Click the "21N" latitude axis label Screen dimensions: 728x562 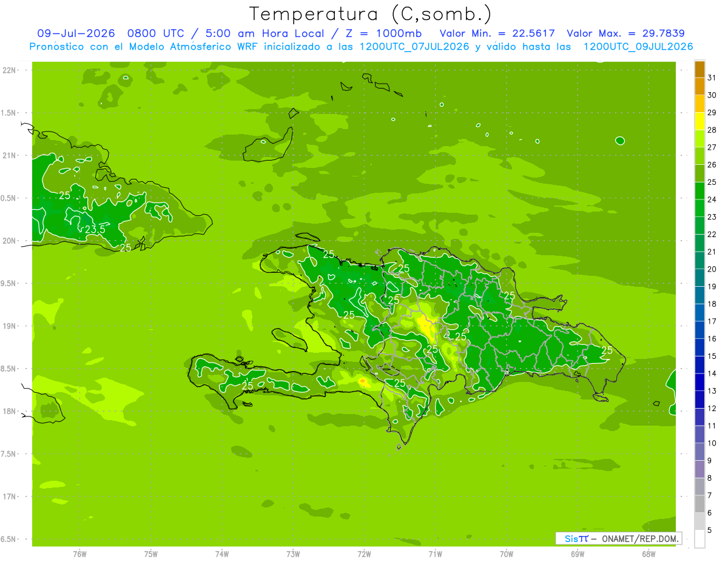9,156
